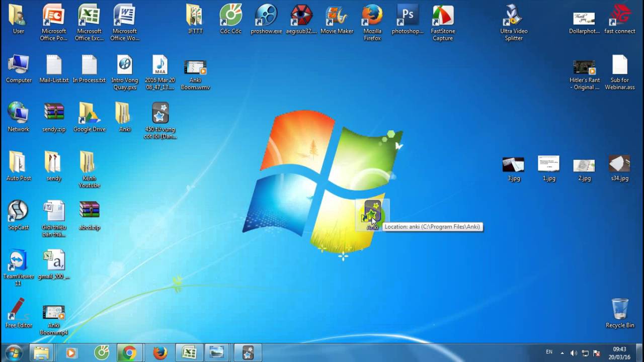Select the Mail-List.txt file

[x=54, y=69]
